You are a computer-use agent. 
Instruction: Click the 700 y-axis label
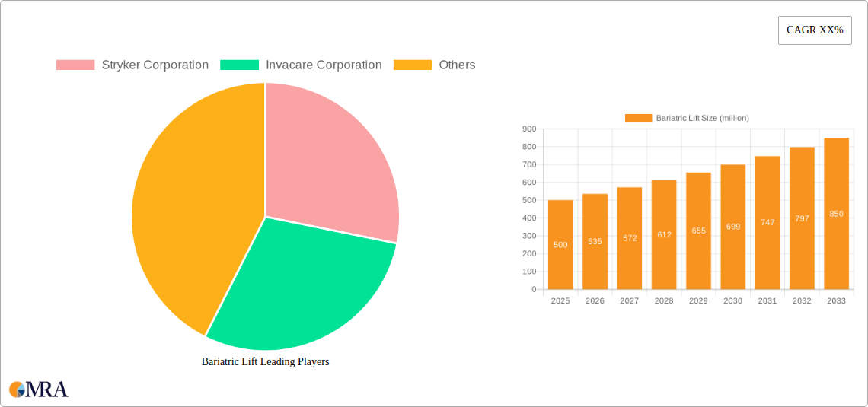(529, 165)
